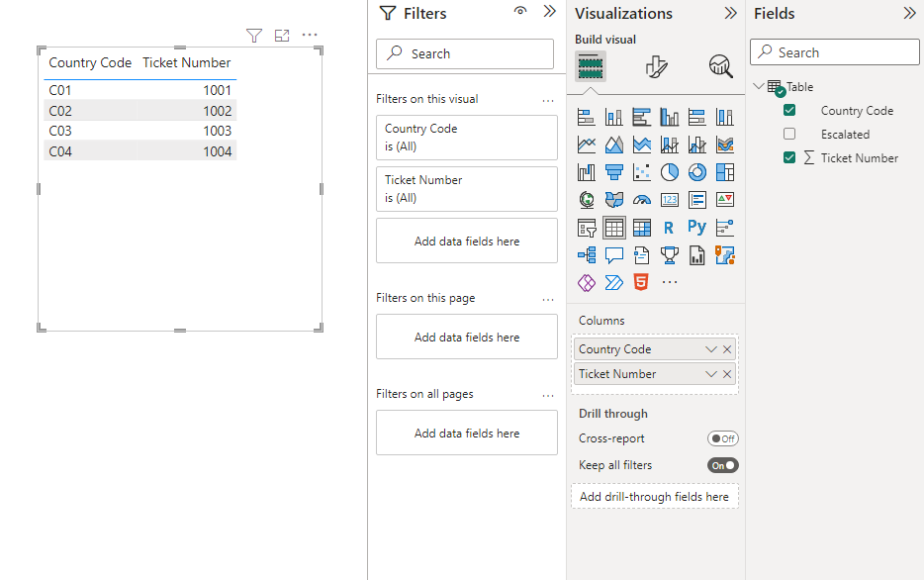Select the HTML5 custom visual
Image resolution: width=924 pixels, height=580 pixels.
pyautogui.click(x=641, y=283)
